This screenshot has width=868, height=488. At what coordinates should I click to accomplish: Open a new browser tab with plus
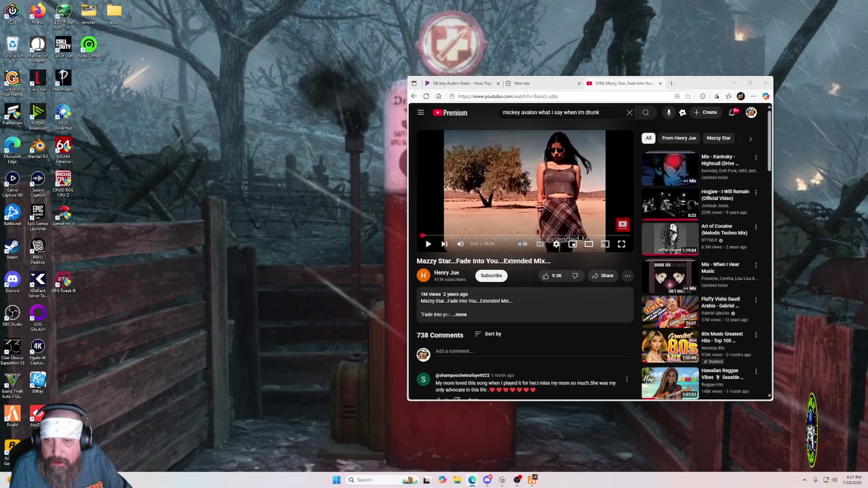(671, 83)
